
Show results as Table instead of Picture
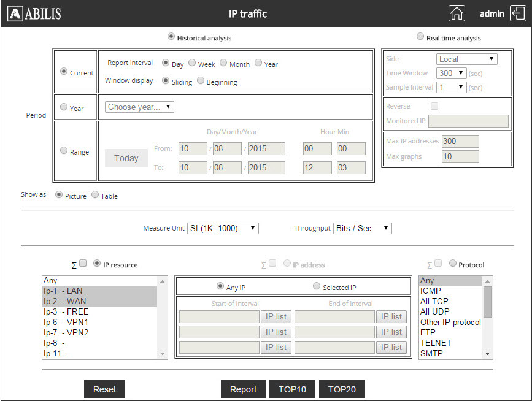click(94, 194)
